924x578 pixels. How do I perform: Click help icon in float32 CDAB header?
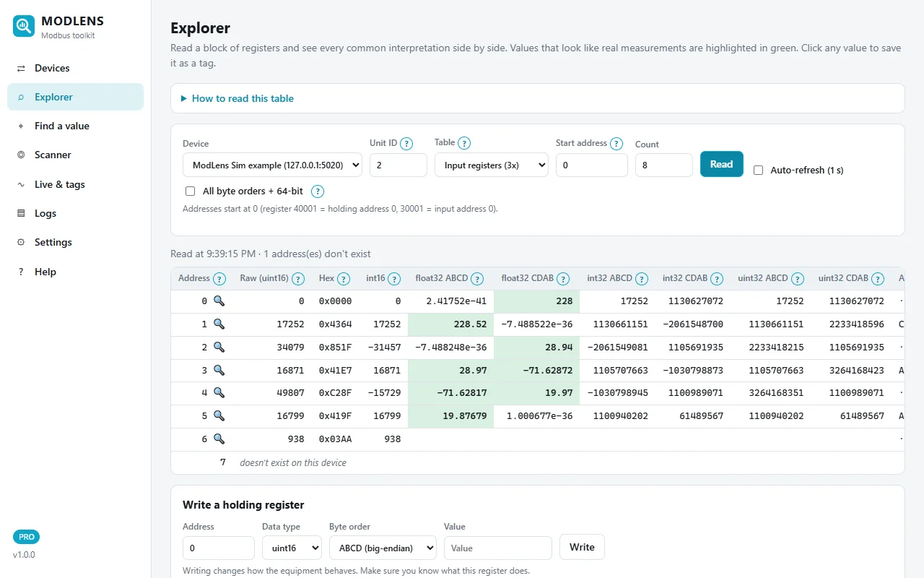pyautogui.click(x=563, y=279)
